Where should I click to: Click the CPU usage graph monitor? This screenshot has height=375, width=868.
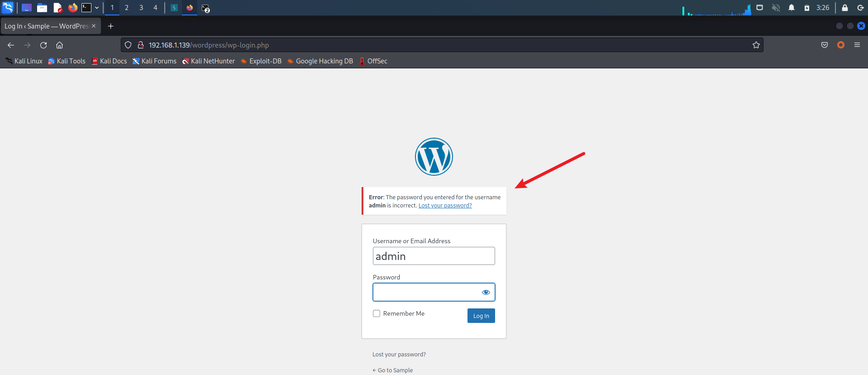(717, 9)
